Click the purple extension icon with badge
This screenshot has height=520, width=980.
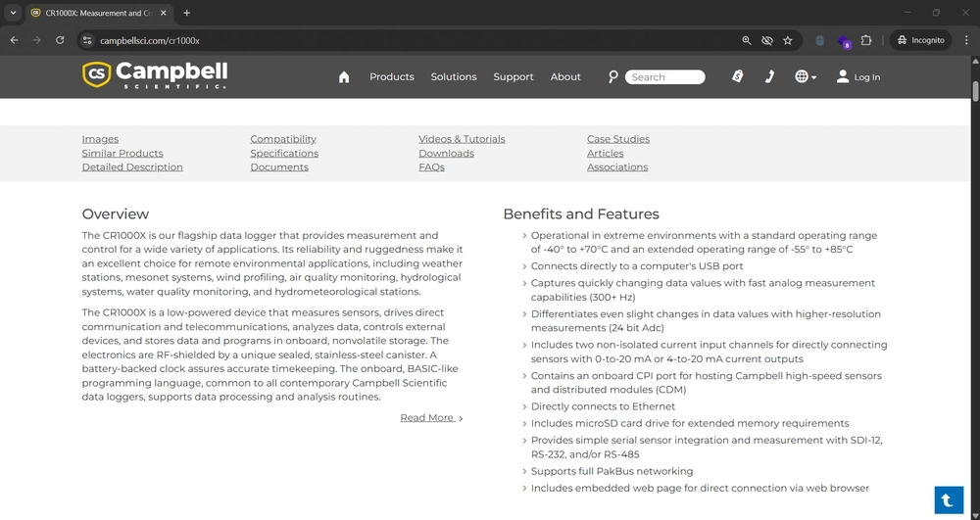pyautogui.click(x=844, y=41)
